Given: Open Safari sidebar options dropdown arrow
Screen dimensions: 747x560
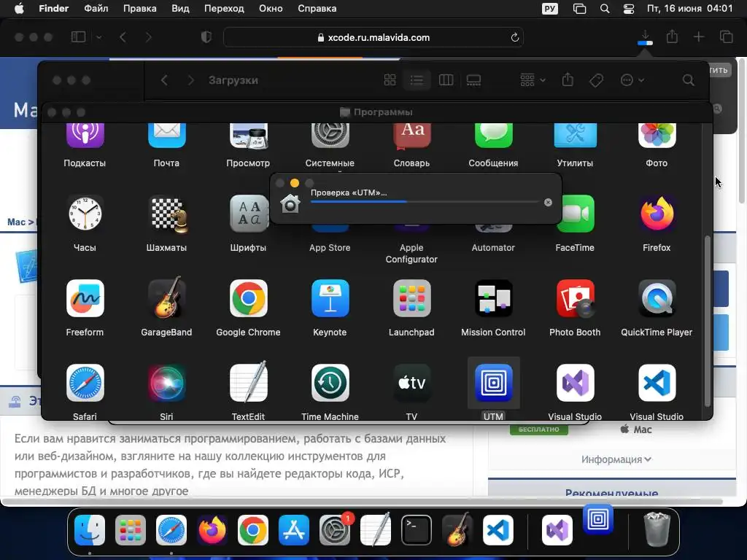Looking at the screenshot, I should (x=98, y=37).
